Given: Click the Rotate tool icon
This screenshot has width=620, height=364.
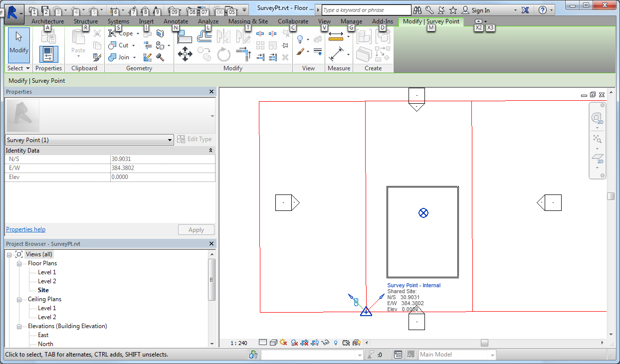Looking at the screenshot, I should pyautogui.click(x=224, y=54).
